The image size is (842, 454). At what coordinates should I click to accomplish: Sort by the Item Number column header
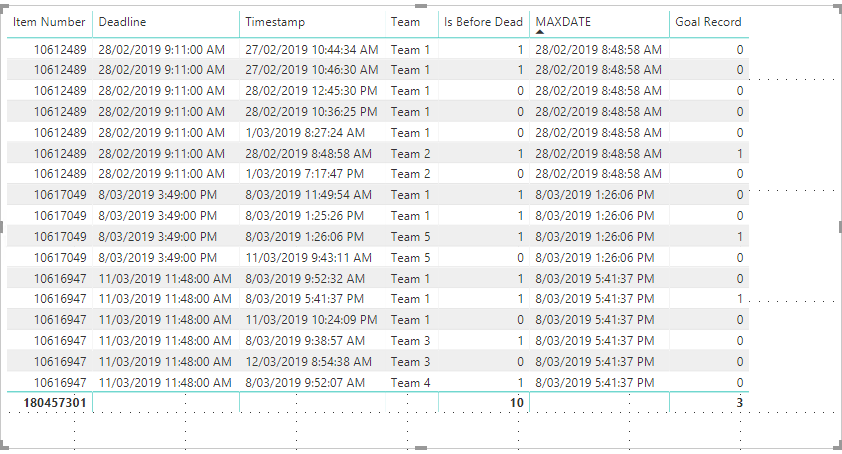pos(49,22)
